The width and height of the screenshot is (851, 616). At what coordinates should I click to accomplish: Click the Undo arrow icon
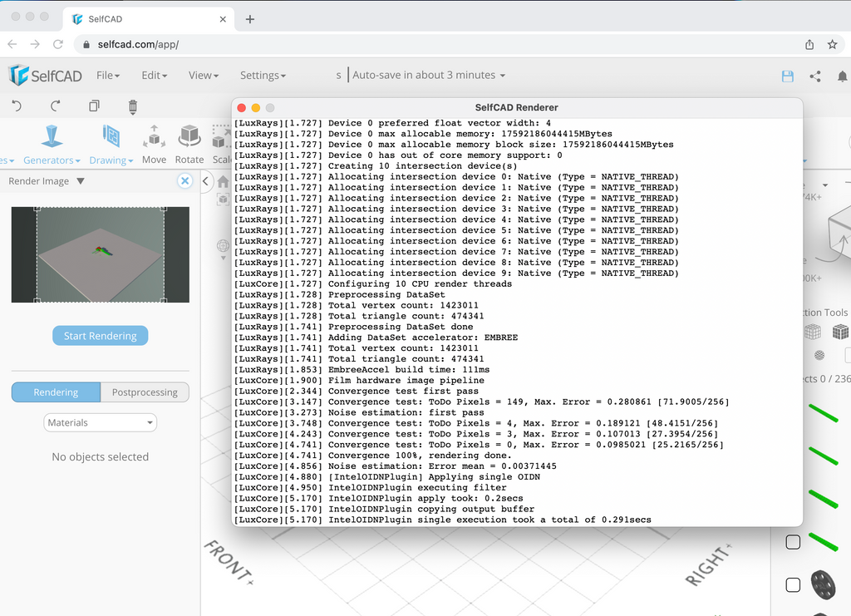[17, 106]
